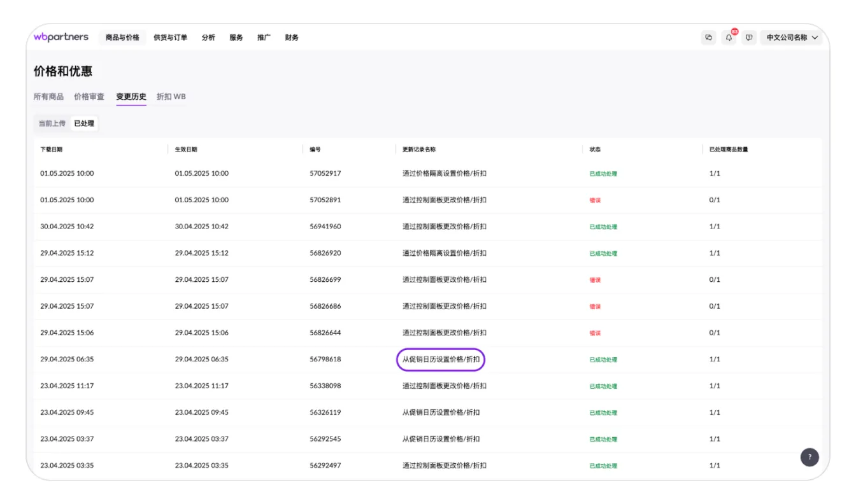Switch to the 所有商品 tab

[48, 97]
